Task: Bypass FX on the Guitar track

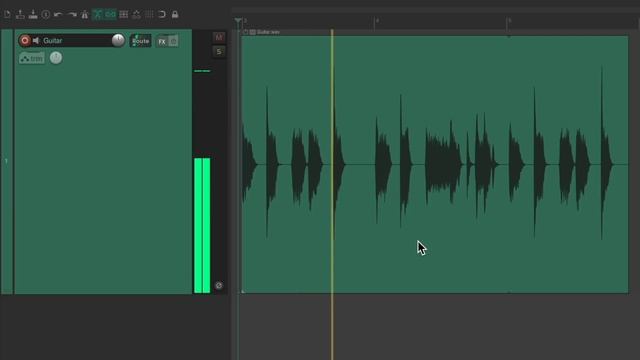Action: (x=173, y=41)
